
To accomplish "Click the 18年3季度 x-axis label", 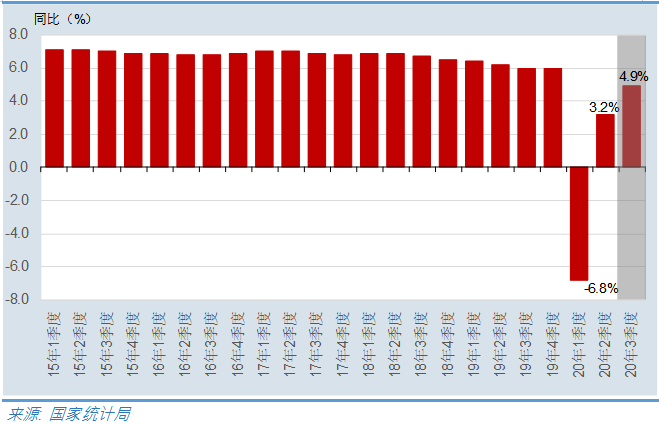I will coord(422,344).
